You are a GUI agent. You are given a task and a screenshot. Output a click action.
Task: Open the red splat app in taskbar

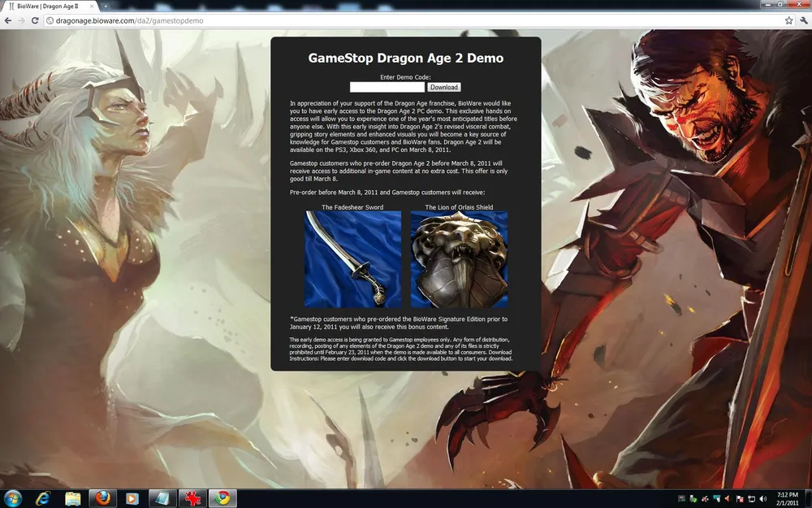click(x=192, y=498)
